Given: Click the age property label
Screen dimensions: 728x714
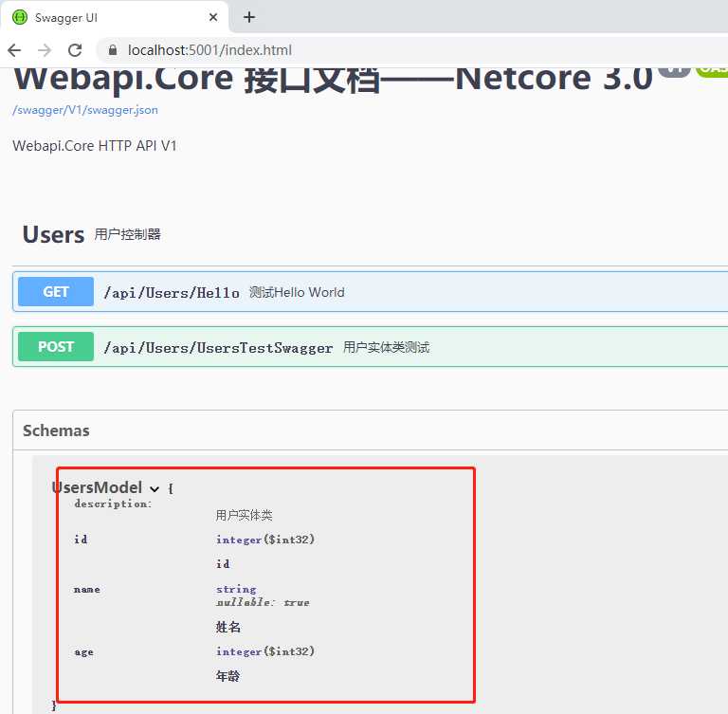Looking at the screenshot, I should tap(84, 651).
